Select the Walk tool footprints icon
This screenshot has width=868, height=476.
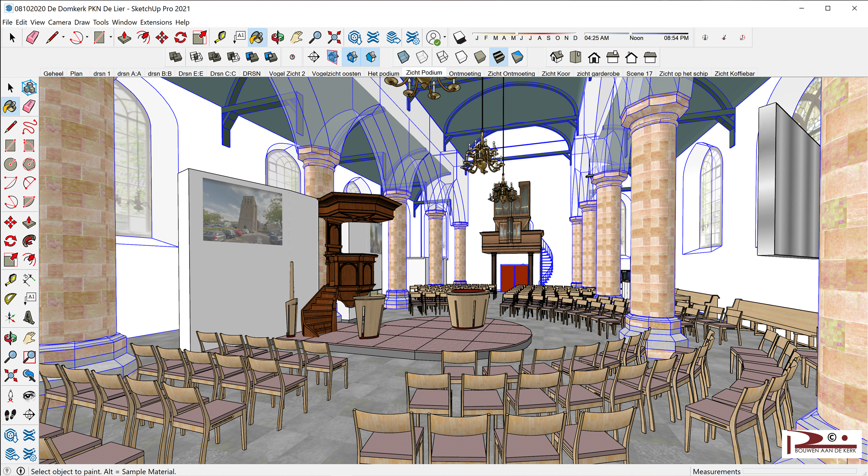[x=10, y=414]
